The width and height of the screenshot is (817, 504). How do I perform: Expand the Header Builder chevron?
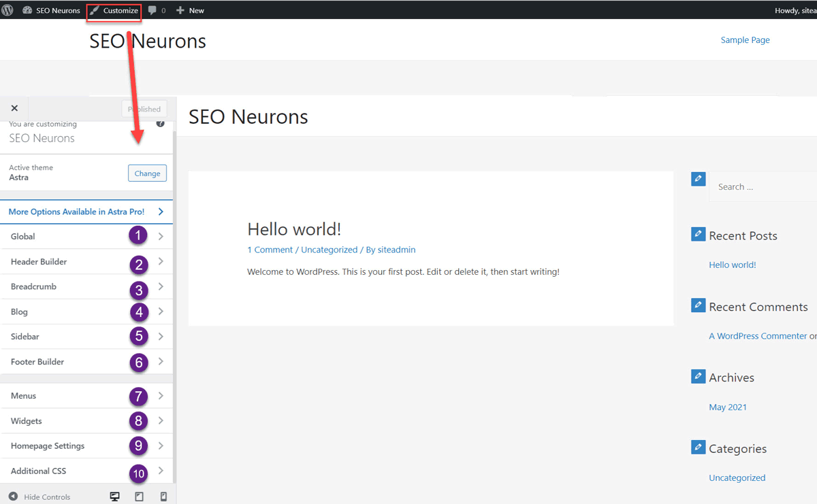coord(161,261)
